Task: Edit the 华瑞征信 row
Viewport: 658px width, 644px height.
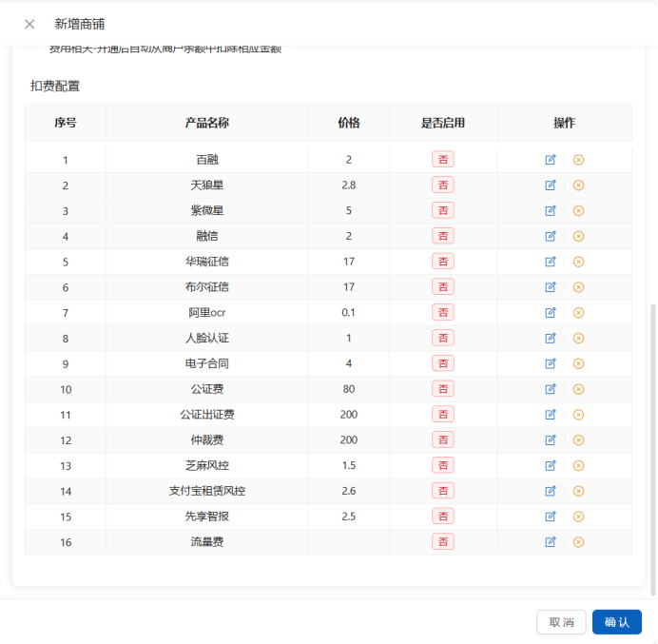Action: [551, 262]
